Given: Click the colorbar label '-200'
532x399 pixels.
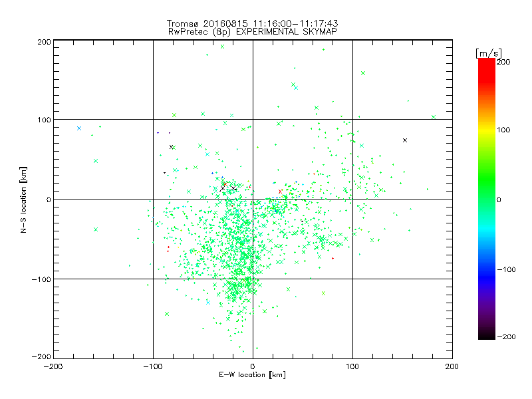Looking at the screenshot, I should tap(506, 336).
